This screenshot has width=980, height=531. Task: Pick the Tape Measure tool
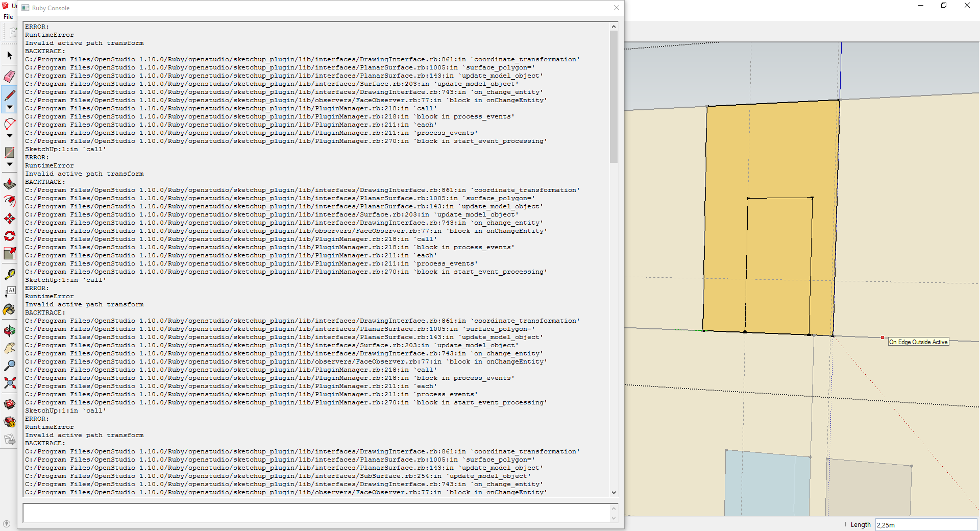coord(9,275)
